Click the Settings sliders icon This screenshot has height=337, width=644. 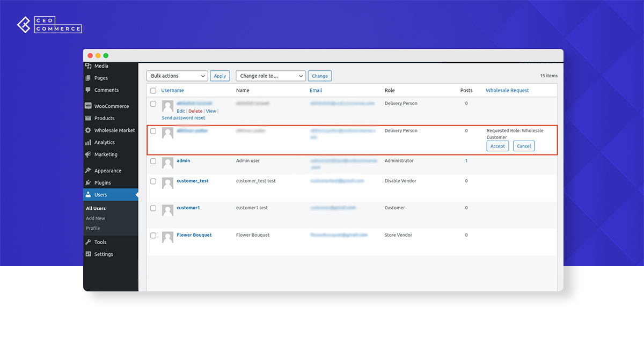pos(88,254)
